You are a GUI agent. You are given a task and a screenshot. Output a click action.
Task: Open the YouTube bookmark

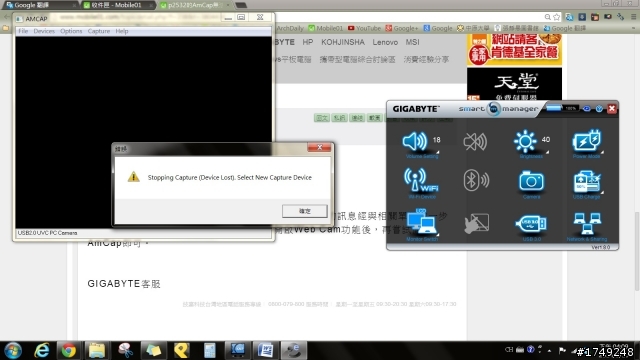point(364,28)
